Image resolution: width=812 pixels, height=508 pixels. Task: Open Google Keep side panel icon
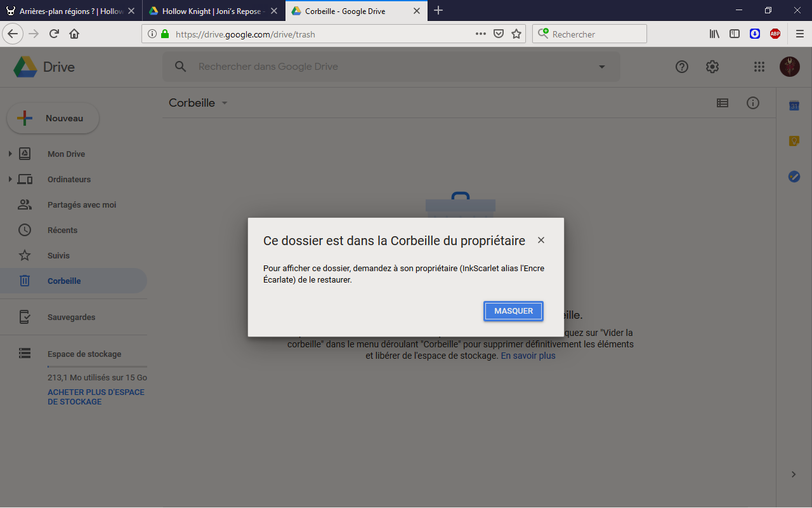(x=794, y=141)
